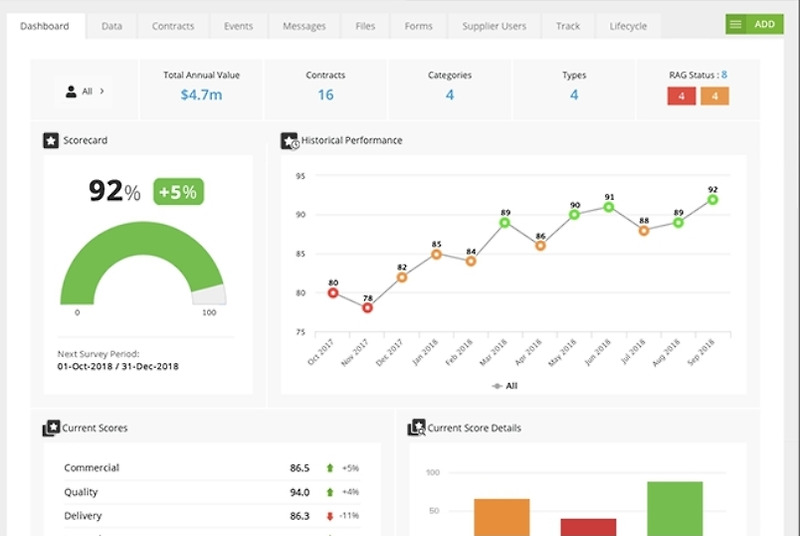Click the Current Scores icon

51,428
